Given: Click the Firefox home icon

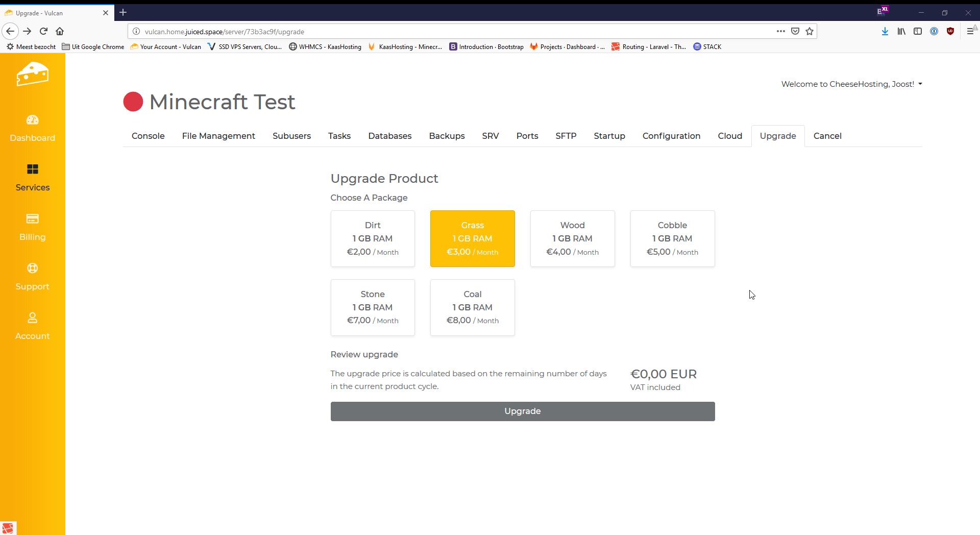Looking at the screenshot, I should click(60, 31).
